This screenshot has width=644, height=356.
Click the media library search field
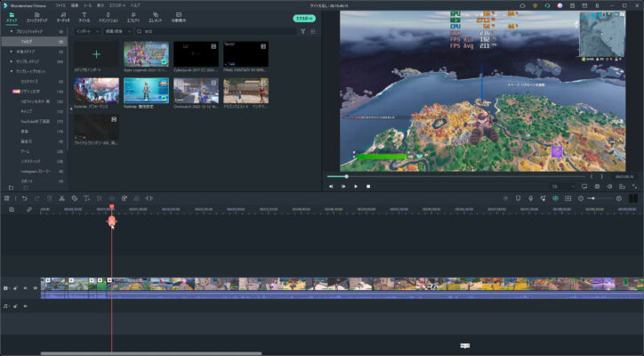[x=215, y=32]
